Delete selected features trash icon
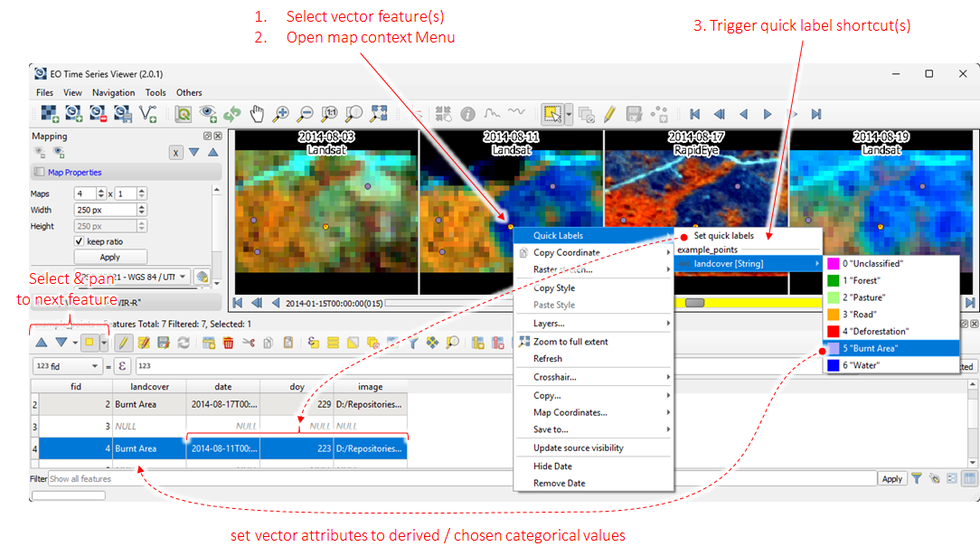Viewport: 980px width, 556px height. (x=228, y=343)
